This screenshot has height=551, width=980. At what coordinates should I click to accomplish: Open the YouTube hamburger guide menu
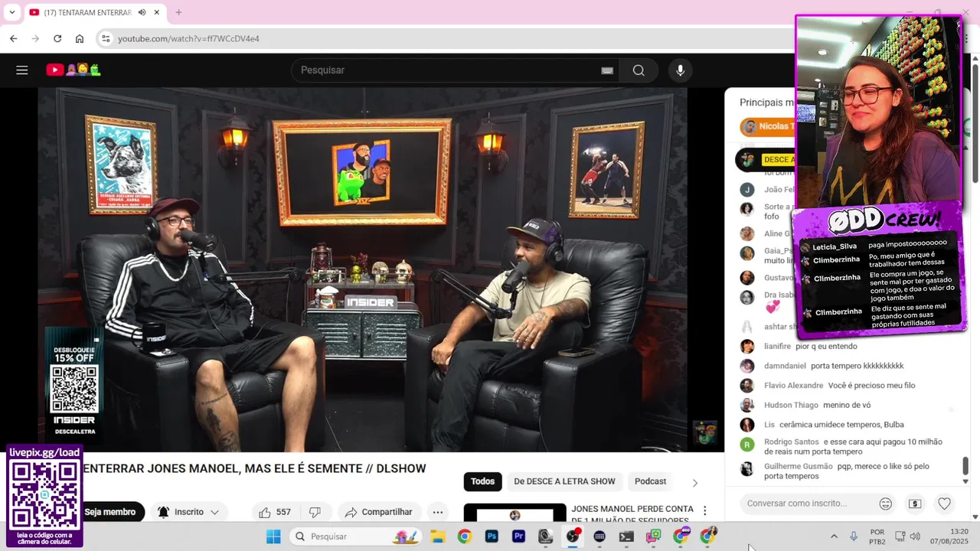pyautogui.click(x=22, y=70)
